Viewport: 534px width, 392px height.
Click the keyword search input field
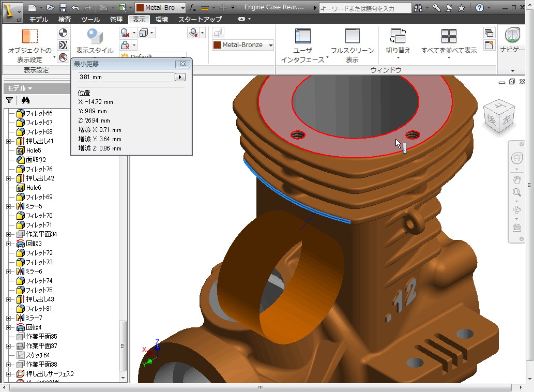point(364,8)
